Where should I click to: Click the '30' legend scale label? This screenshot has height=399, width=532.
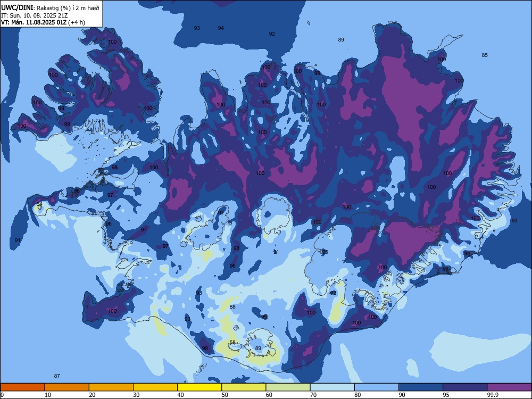[136, 395]
